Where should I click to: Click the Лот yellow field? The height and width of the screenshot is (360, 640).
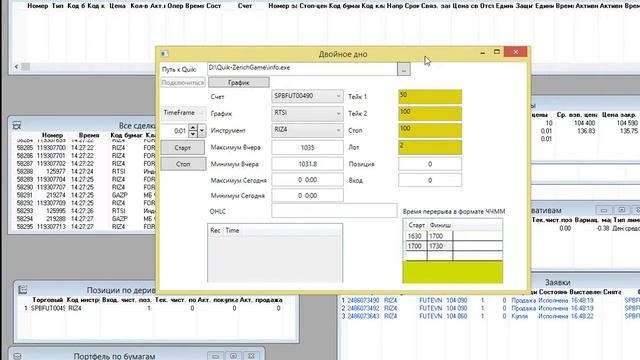[430, 147]
